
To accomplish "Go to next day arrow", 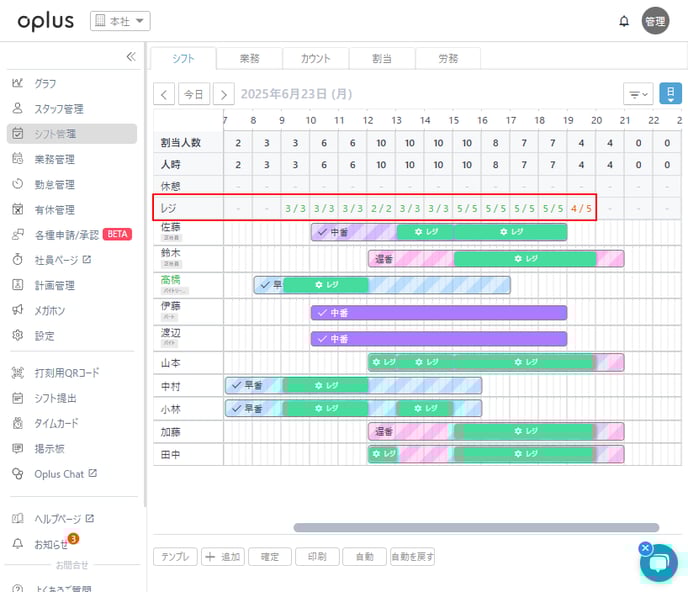I will [224, 94].
